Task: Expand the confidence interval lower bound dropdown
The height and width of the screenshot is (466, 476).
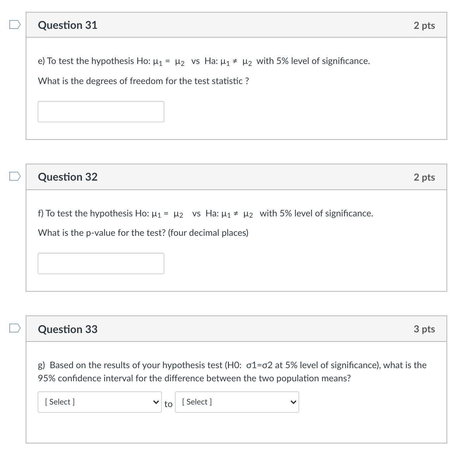Action: [99, 402]
